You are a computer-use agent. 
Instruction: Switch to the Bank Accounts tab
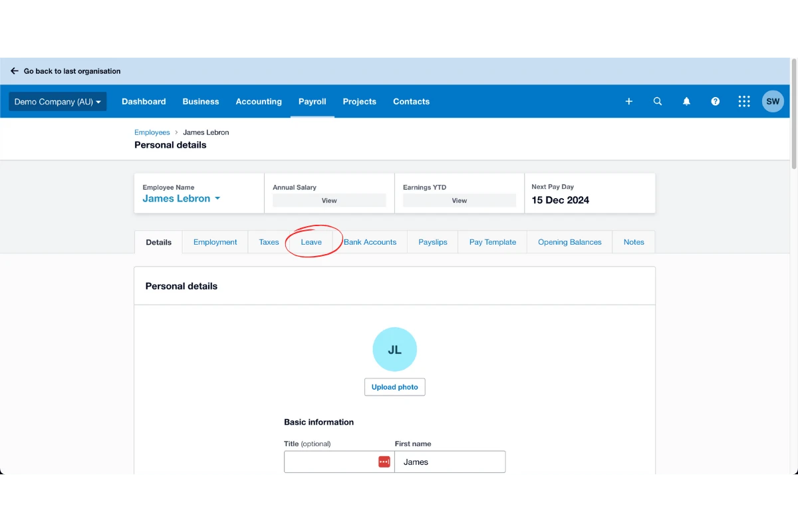(x=370, y=242)
